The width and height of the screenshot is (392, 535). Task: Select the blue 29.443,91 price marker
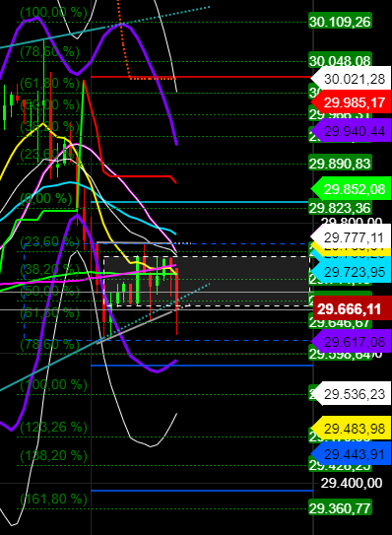[351, 454]
